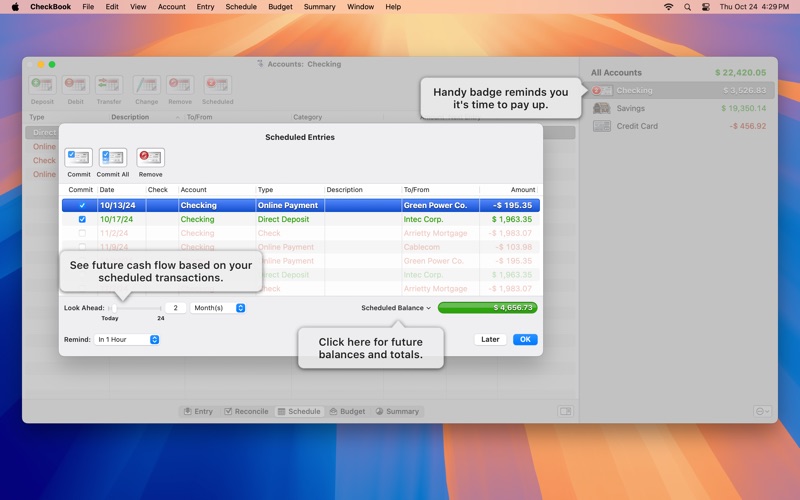Click the Debit toolbar icon
The width and height of the screenshot is (800, 500).
pos(76,85)
